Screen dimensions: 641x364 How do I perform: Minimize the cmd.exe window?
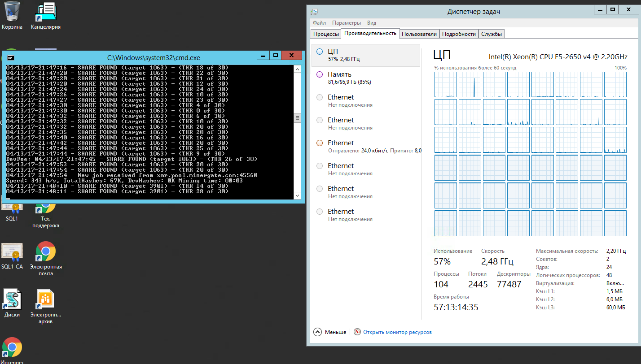tap(263, 56)
